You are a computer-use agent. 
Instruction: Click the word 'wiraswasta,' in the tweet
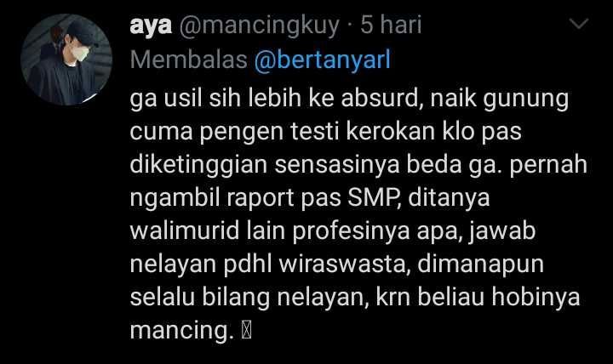344,264
